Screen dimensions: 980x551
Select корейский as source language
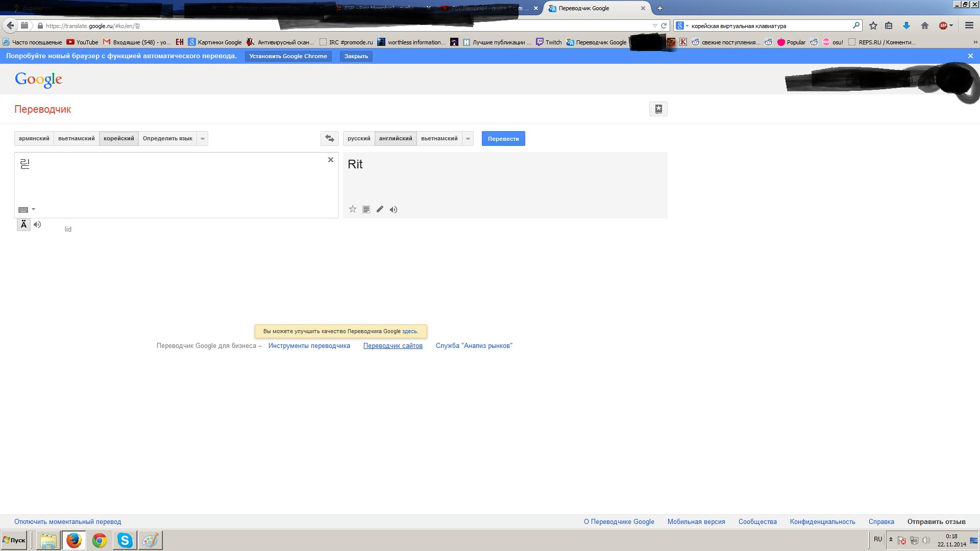point(119,138)
